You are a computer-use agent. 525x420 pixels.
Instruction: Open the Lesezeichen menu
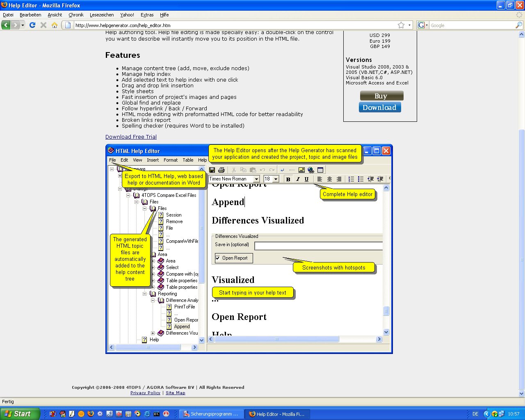[x=102, y=15]
